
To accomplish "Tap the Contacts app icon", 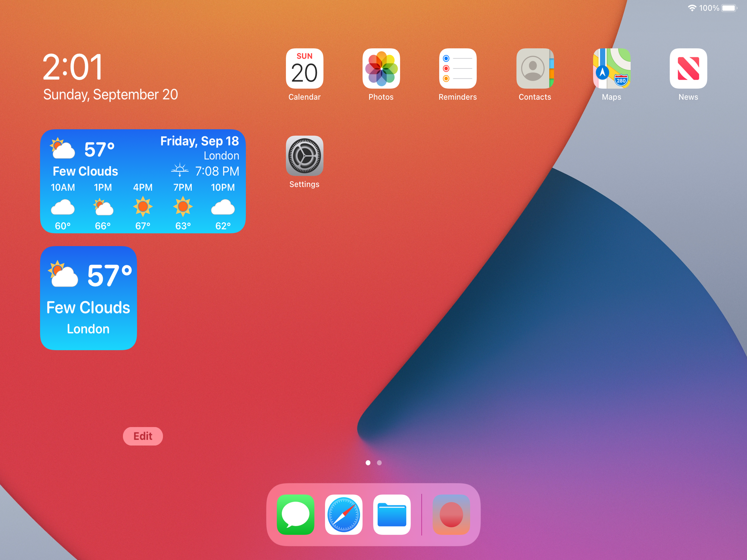I will [x=535, y=69].
